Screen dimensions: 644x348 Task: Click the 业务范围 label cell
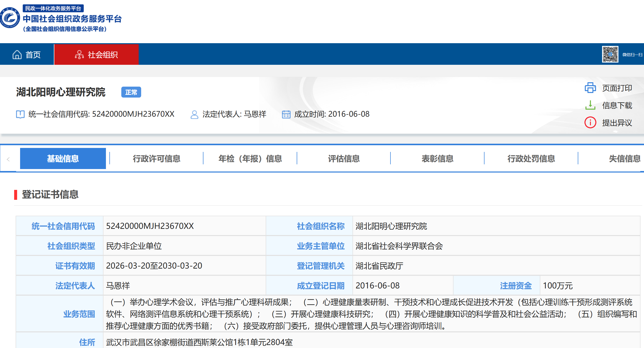pos(60,314)
